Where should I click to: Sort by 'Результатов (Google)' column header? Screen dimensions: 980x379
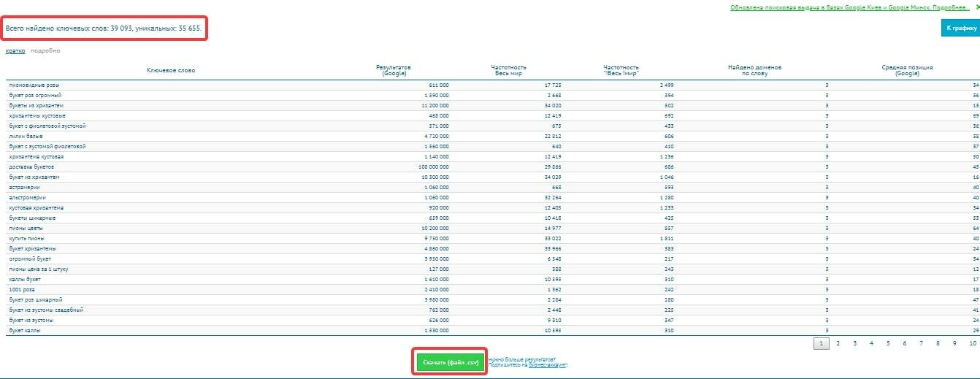tap(394, 70)
